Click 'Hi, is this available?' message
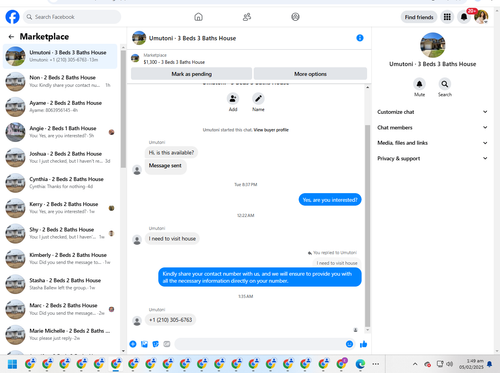Screen dimensions: 500x373 tap(171, 153)
